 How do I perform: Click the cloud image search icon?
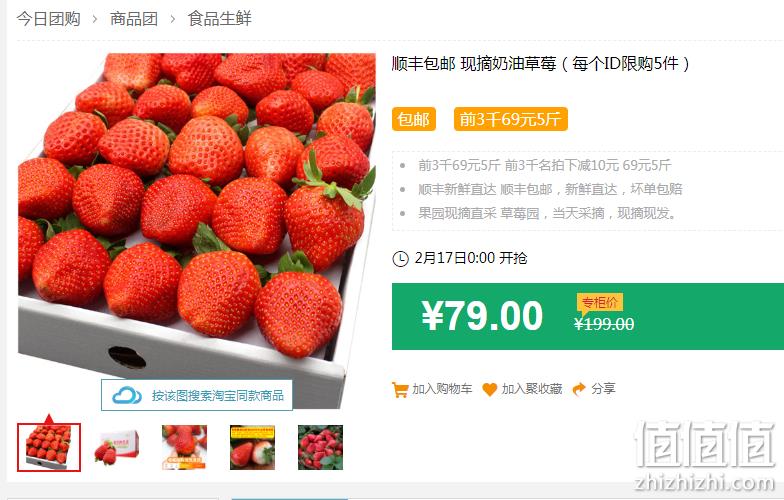[x=127, y=395]
